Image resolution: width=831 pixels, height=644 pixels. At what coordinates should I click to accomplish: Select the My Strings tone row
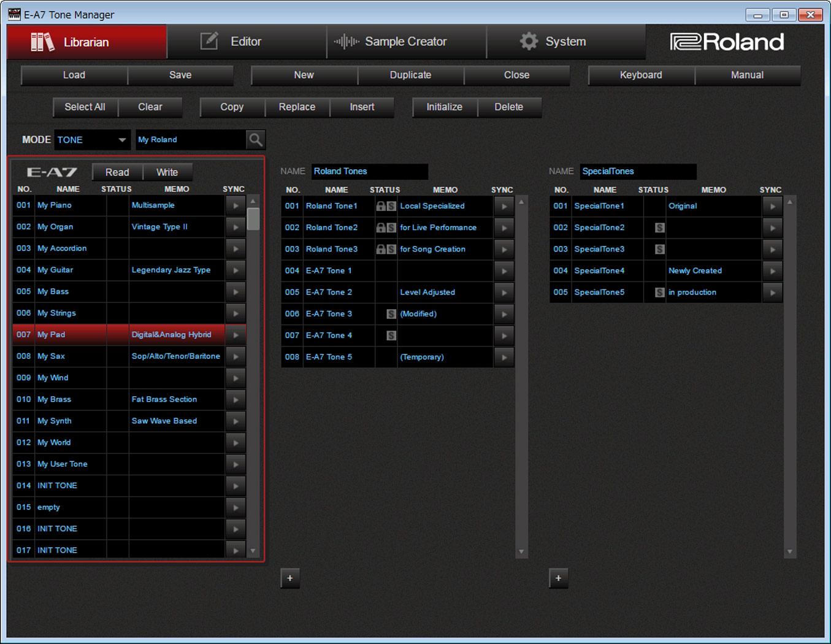click(x=129, y=313)
